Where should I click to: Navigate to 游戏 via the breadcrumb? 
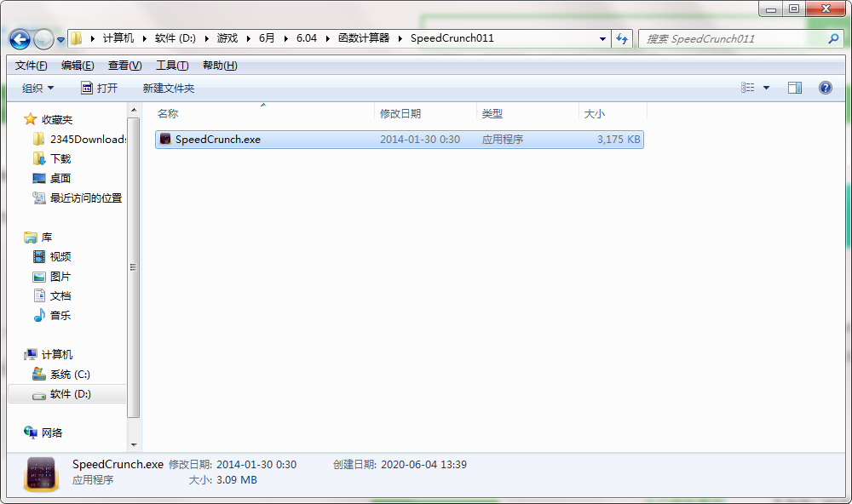[227, 38]
